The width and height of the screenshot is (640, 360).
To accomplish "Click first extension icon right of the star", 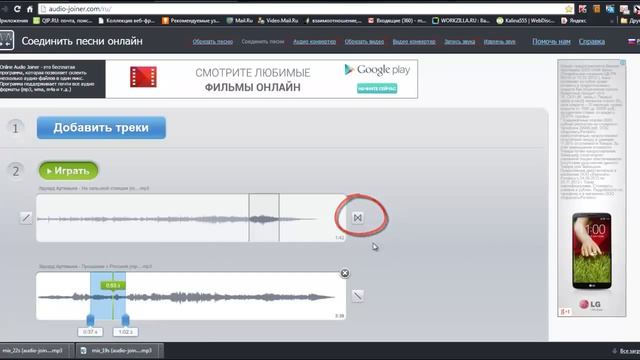I will tap(582, 9).
